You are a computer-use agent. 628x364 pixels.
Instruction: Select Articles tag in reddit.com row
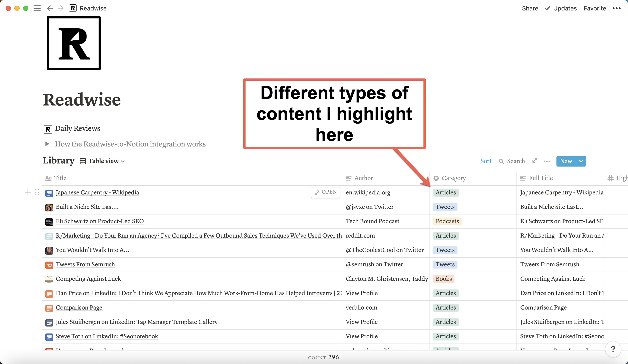(x=445, y=236)
